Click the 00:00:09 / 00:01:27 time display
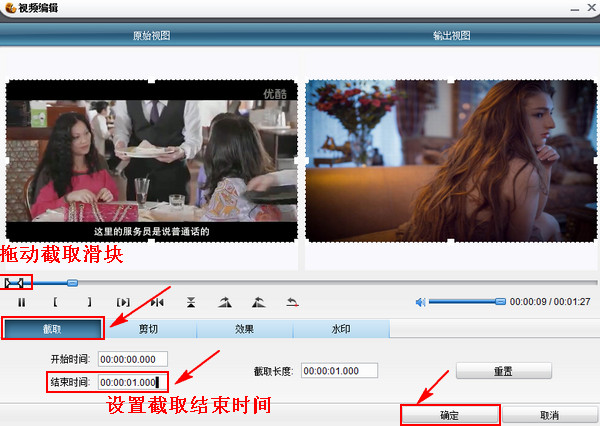The width and height of the screenshot is (600, 426). (x=550, y=302)
